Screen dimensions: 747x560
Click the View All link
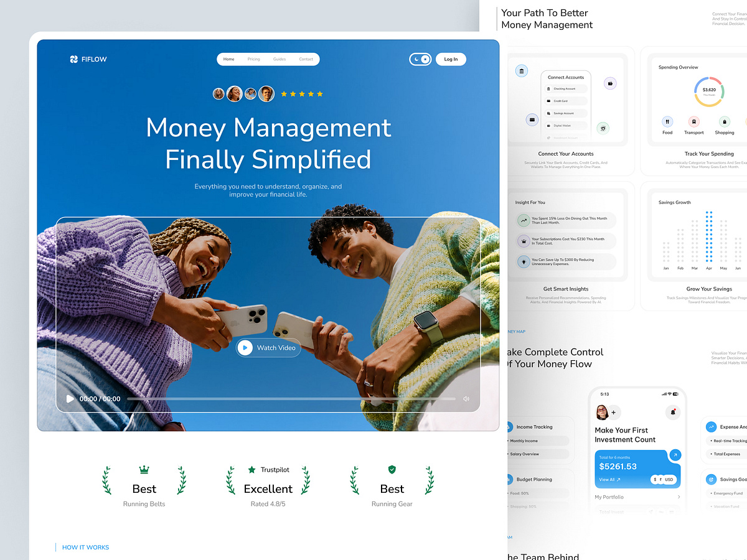609,480
